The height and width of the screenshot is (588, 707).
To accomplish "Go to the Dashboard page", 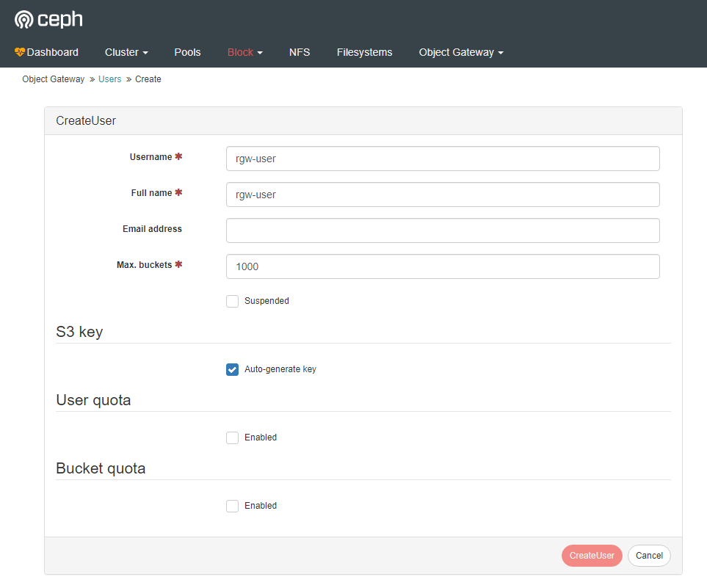I will [52, 52].
